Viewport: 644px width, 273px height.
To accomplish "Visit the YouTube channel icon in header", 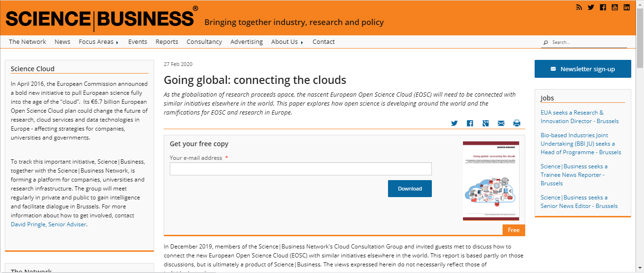I will [x=615, y=7].
